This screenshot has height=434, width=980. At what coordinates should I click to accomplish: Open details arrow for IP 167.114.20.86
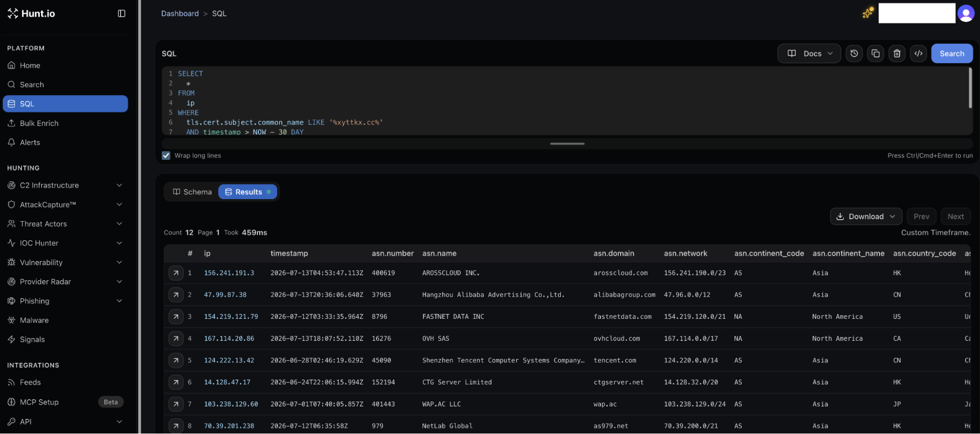click(176, 338)
